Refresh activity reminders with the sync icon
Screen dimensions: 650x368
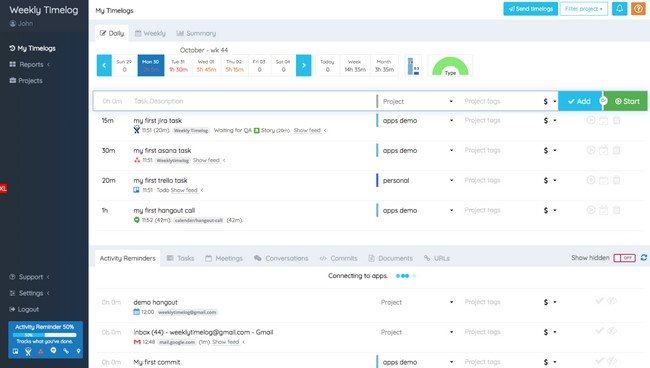644,258
